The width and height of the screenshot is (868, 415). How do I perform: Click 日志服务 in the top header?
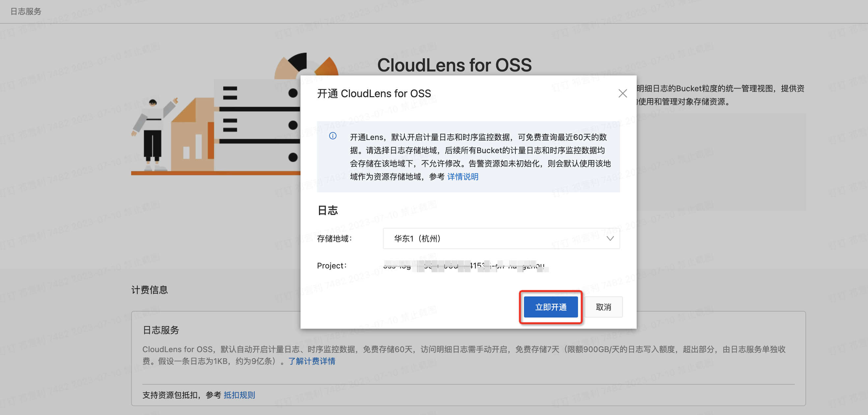26,12
